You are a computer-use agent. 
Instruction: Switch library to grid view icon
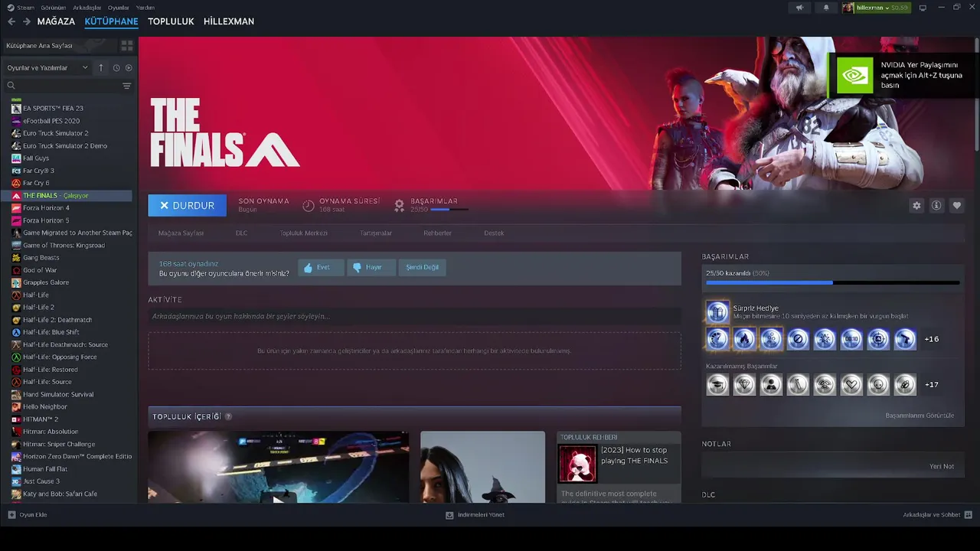point(127,46)
